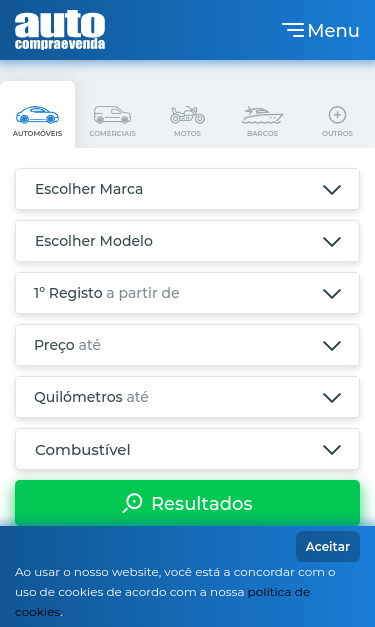Screen dimensions: 375x627
Task: Pick the motorcycle Motos icon
Action: pyautogui.click(x=188, y=115)
